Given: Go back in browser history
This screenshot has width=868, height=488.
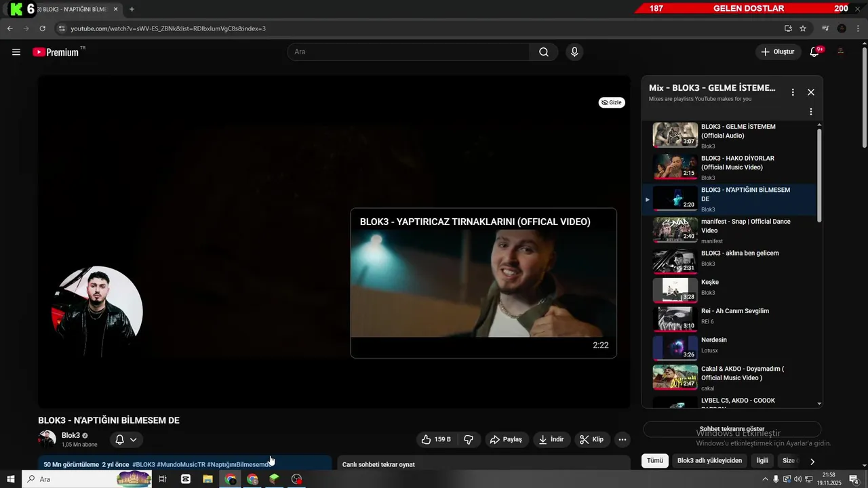Looking at the screenshot, I should click(x=10, y=28).
